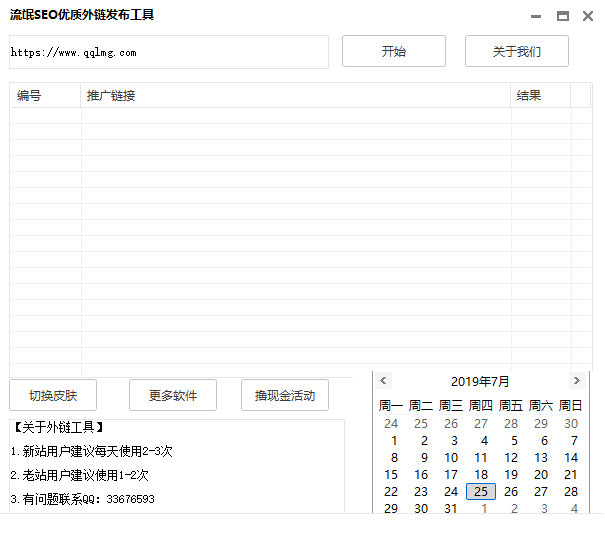
Task: Open the 关于我们 dialog
Action: 517,51
